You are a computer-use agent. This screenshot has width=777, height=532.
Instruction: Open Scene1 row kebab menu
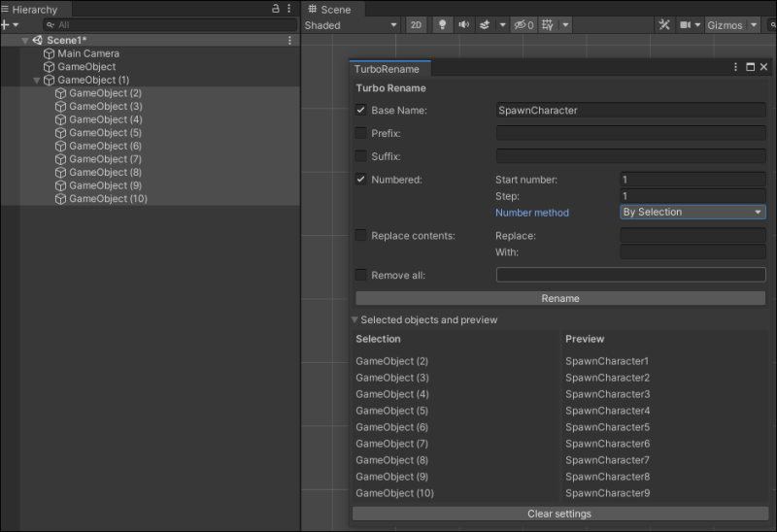[289, 40]
